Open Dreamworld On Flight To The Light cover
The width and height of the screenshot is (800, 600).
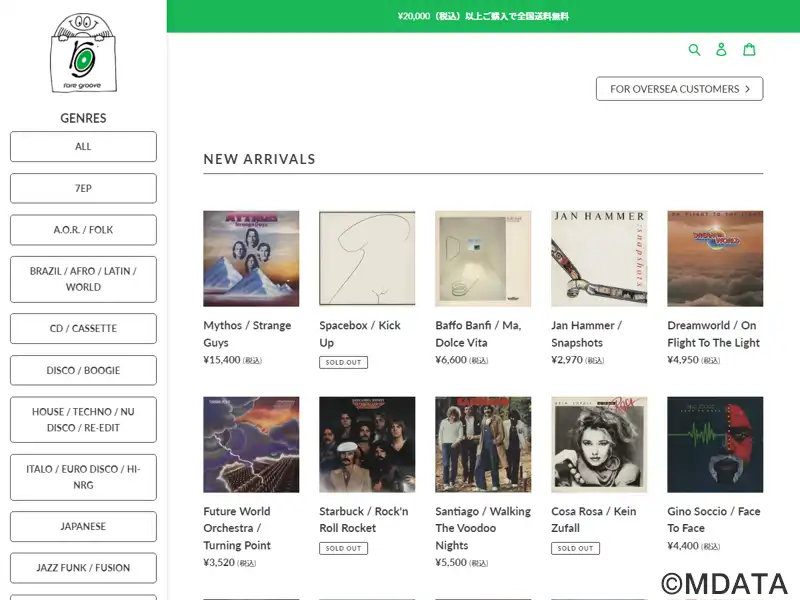pos(715,258)
